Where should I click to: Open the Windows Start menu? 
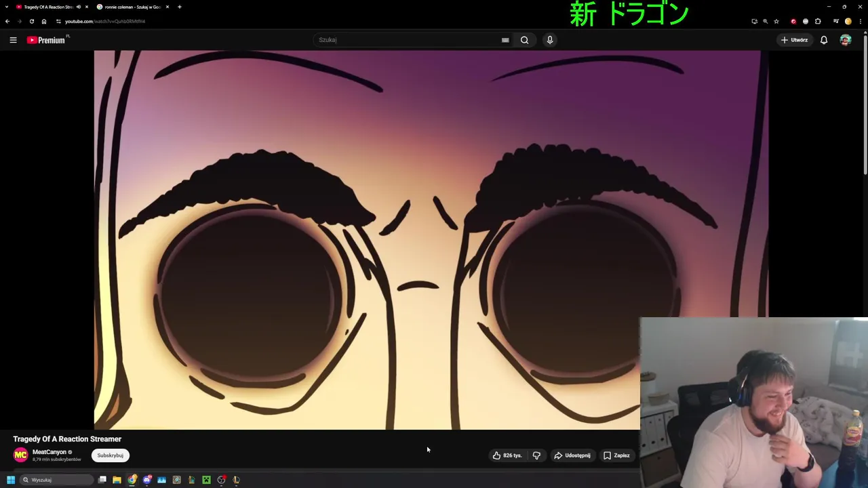point(10,480)
